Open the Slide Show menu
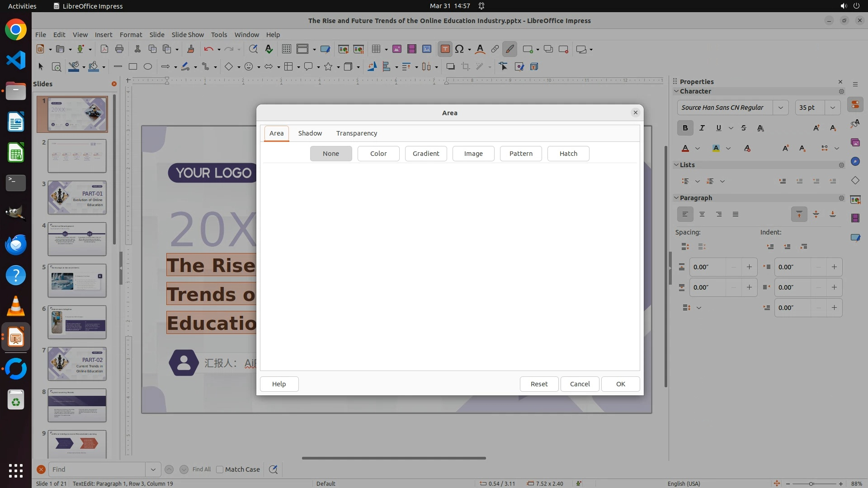This screenshot has height=488, width=868. [187, 34]
